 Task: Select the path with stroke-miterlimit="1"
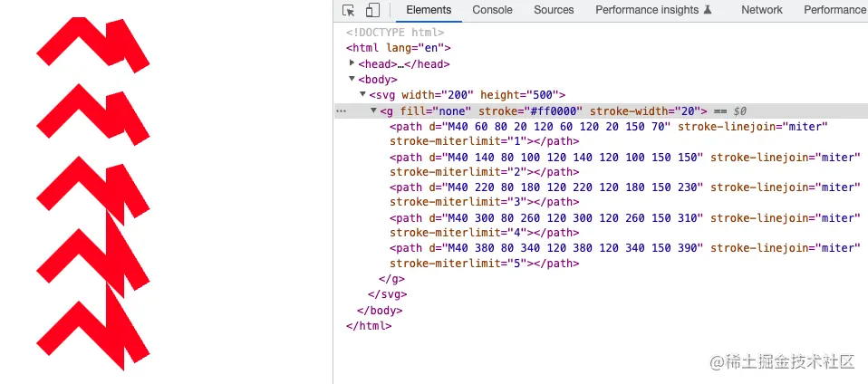[x=608, y=134]
